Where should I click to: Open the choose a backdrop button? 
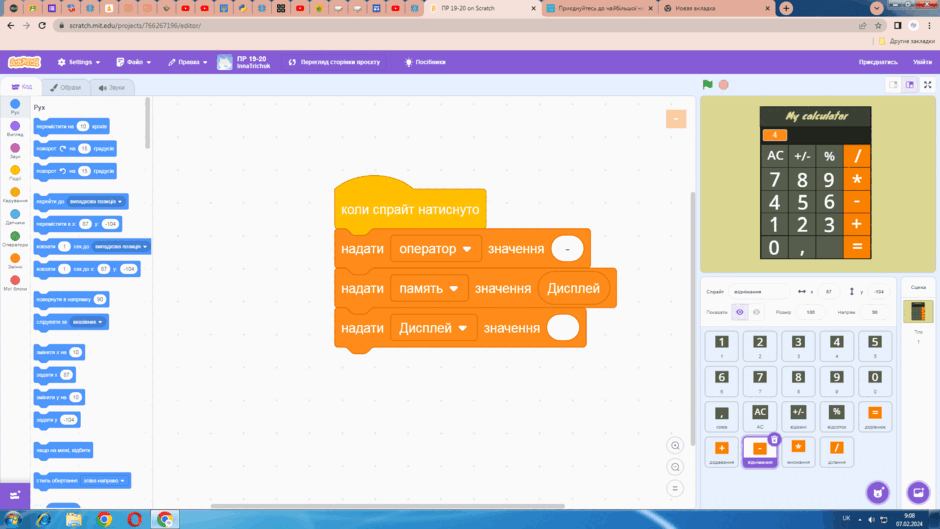[x=918, y=492]
